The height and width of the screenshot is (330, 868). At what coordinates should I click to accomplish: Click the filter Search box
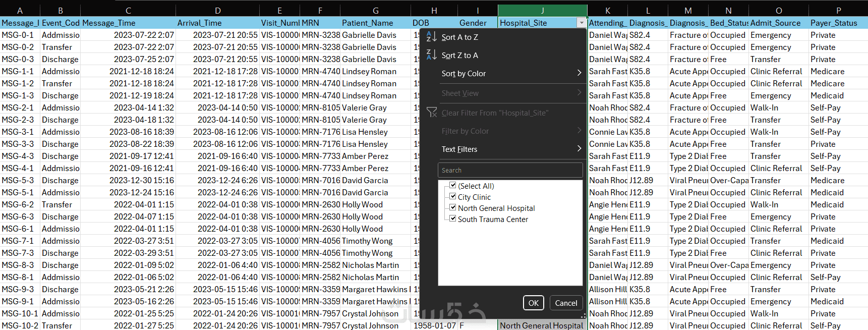coord(510,170)
